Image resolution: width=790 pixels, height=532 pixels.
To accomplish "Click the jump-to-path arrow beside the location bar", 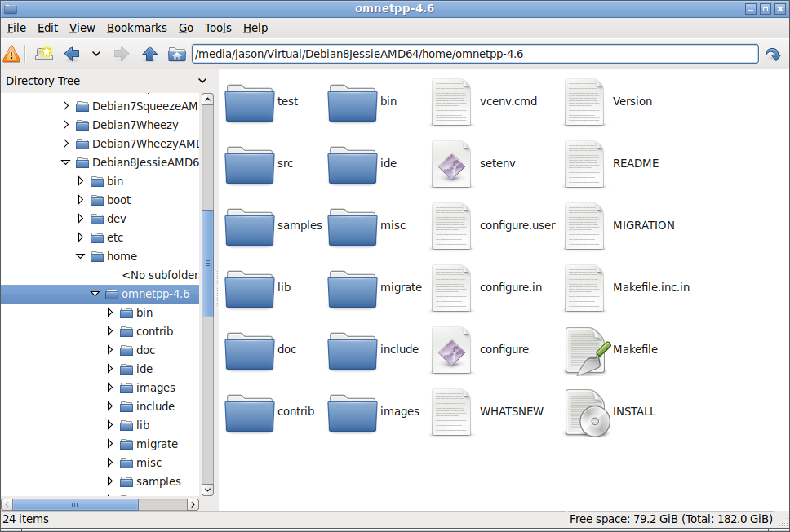I will pyautogui.click(x=773, y=54).
